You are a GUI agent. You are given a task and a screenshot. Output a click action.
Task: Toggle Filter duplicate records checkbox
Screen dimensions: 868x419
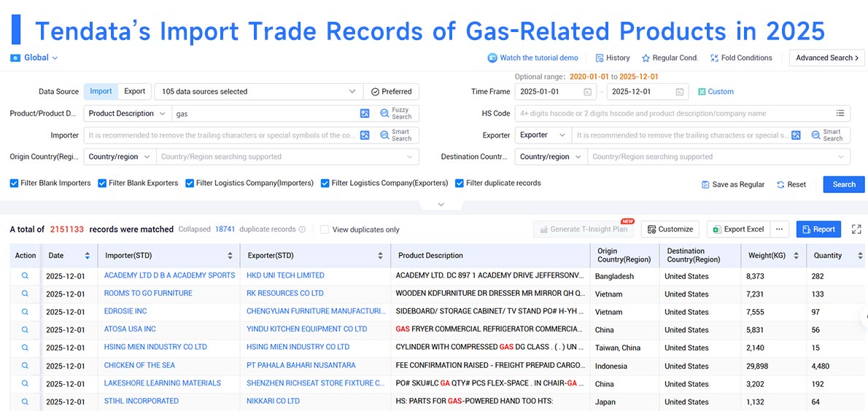pyautogui.click(x=459, y=183)
